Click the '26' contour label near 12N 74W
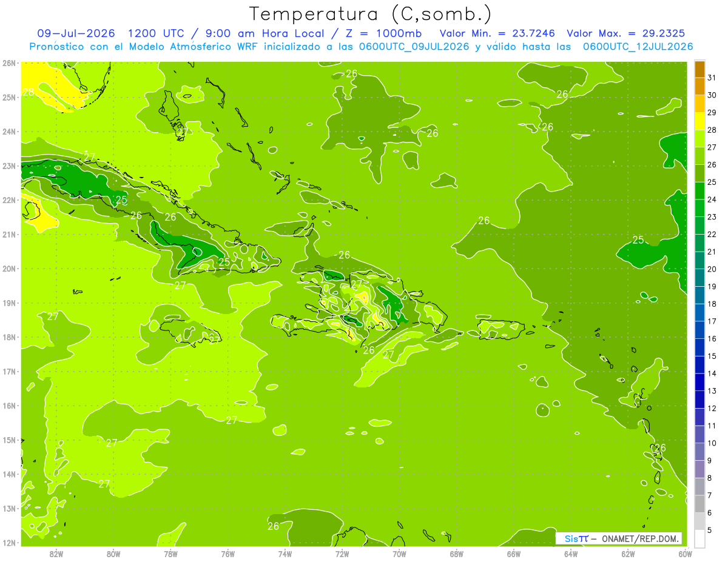 (273, 526)
